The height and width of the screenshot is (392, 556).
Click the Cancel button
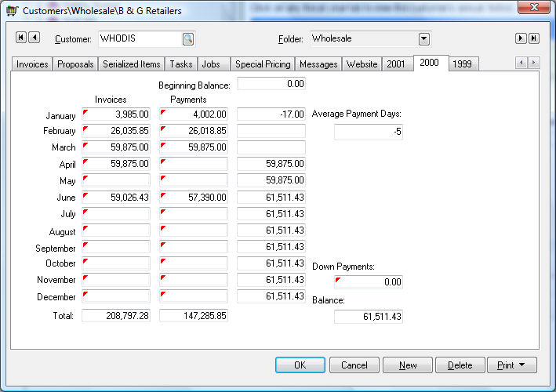(x=354, y=365)
